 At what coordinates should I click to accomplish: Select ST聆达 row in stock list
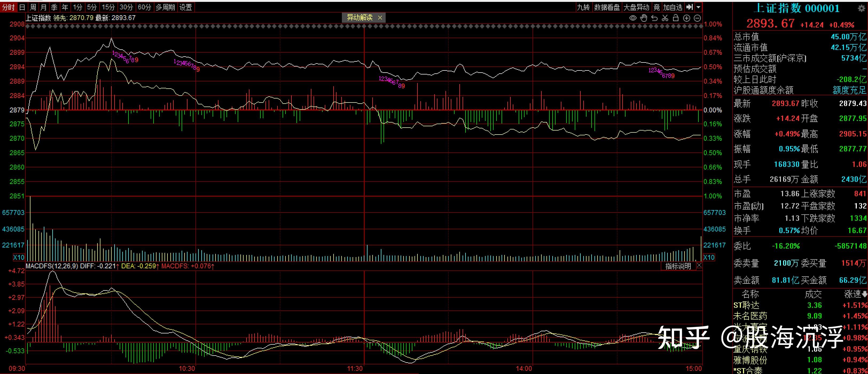pyautogui.click(x=746, y=305)
